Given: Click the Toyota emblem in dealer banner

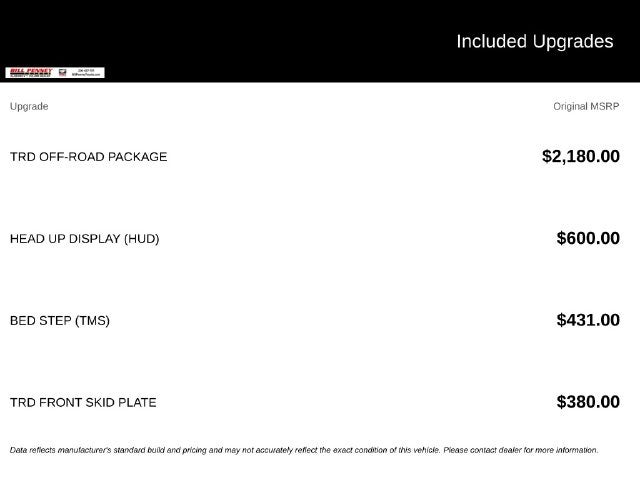Looking at the screenshot, I should click(62, 73).
